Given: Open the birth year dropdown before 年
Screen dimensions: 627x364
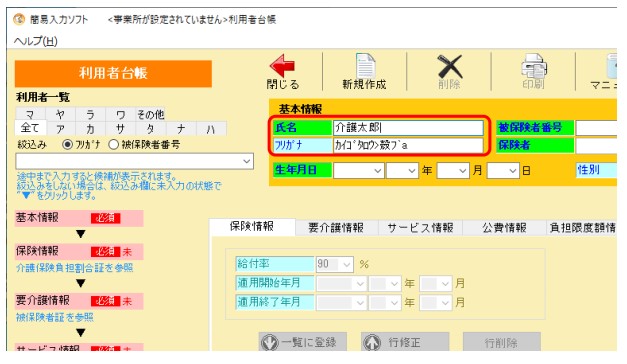Looking at the screenshot, I should pyautogui.click(x=412, y=171).
